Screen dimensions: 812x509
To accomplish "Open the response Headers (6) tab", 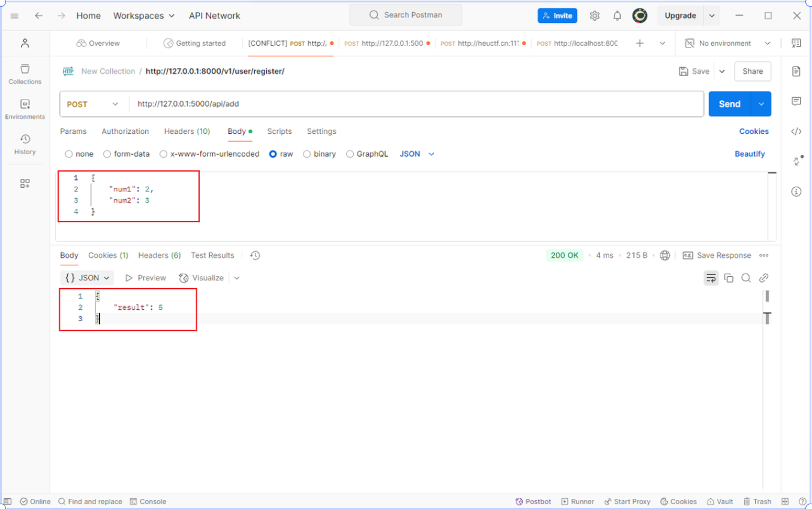I will click(x=160, y=255).
